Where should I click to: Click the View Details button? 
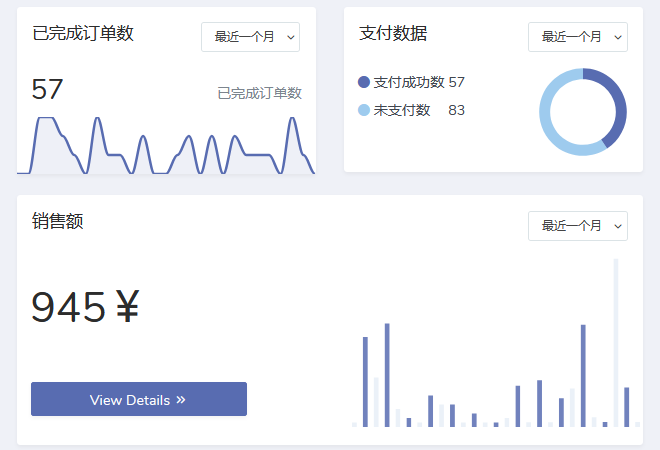[x=138, y=399]
